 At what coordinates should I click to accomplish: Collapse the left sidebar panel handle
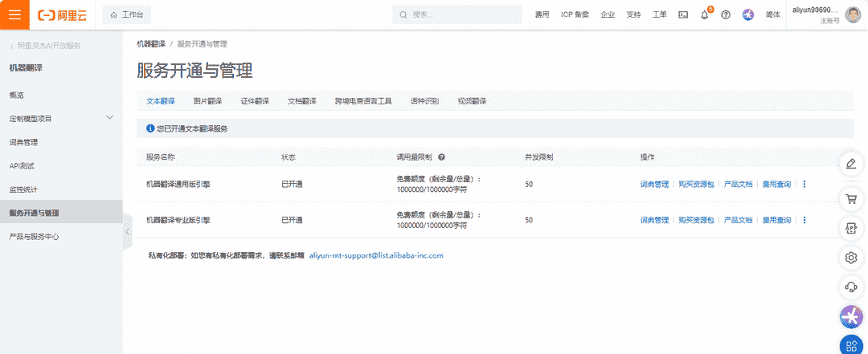point(127,232)
